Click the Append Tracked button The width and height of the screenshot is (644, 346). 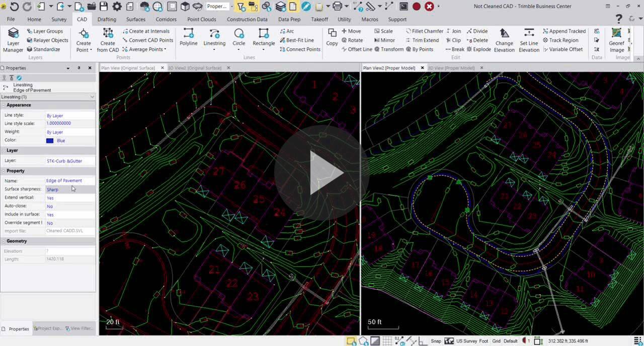[564, 31]
